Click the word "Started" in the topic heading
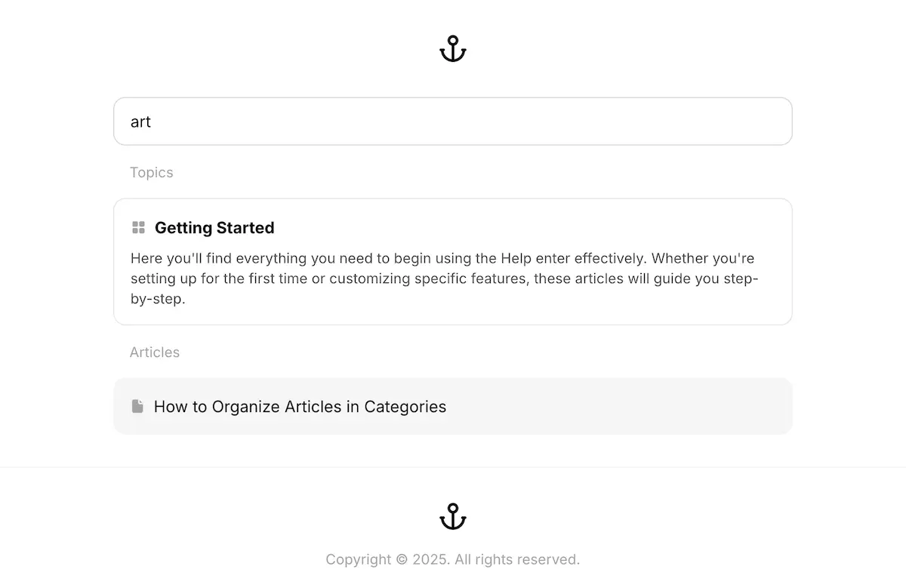906x588 pixels. (245, 228)
